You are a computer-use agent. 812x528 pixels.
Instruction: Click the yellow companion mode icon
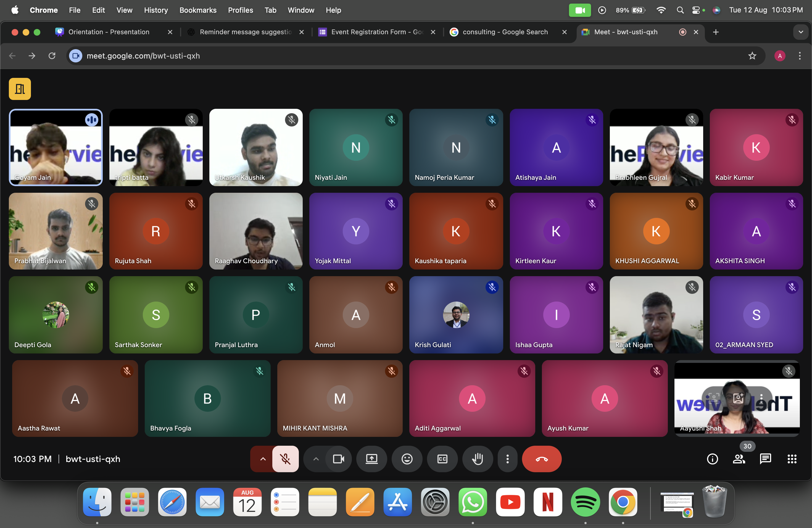(20, 89)
